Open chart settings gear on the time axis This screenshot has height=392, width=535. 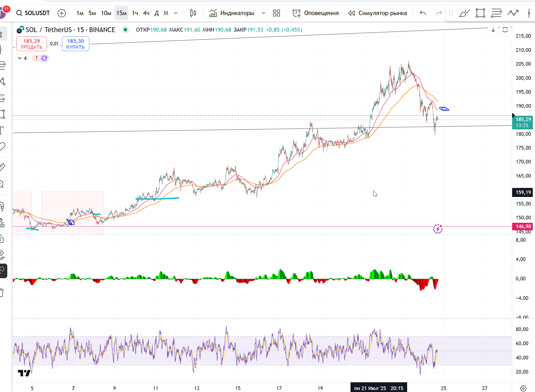point(523,388)
